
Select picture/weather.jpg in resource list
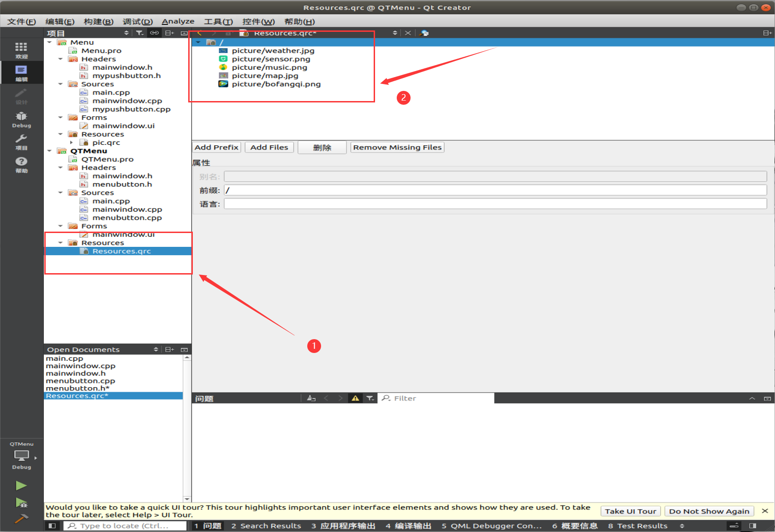(273, 51)
